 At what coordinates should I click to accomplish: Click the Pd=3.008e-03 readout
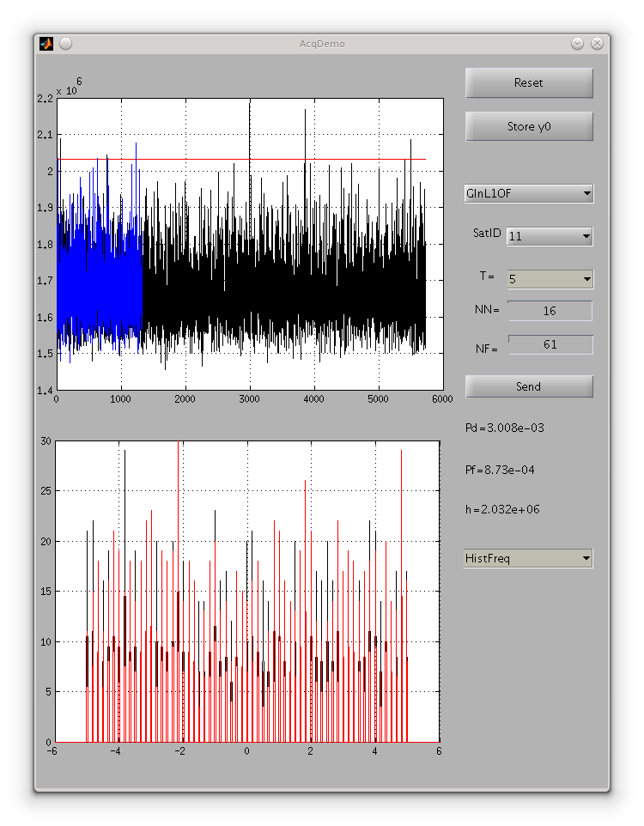(504, 428)
